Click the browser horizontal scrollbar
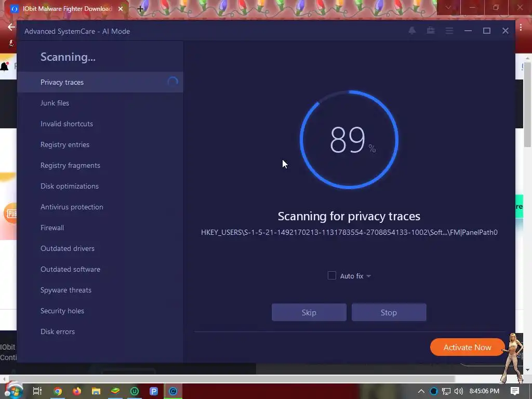 click(x=232, y=379)
